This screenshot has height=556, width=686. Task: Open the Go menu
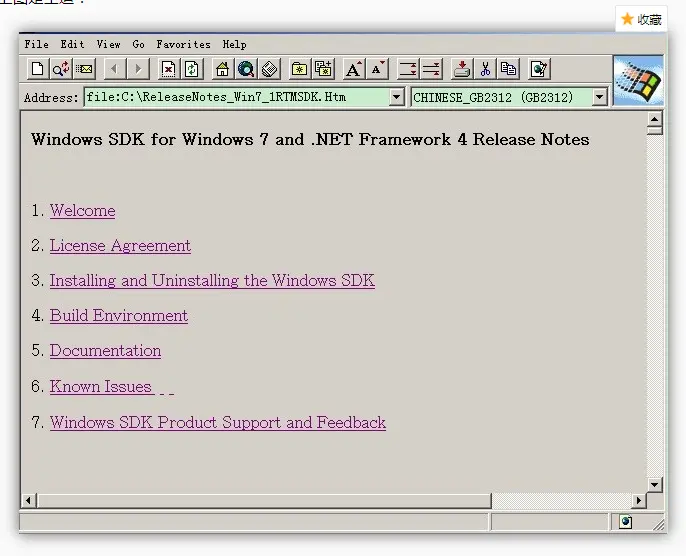[138, 44]
